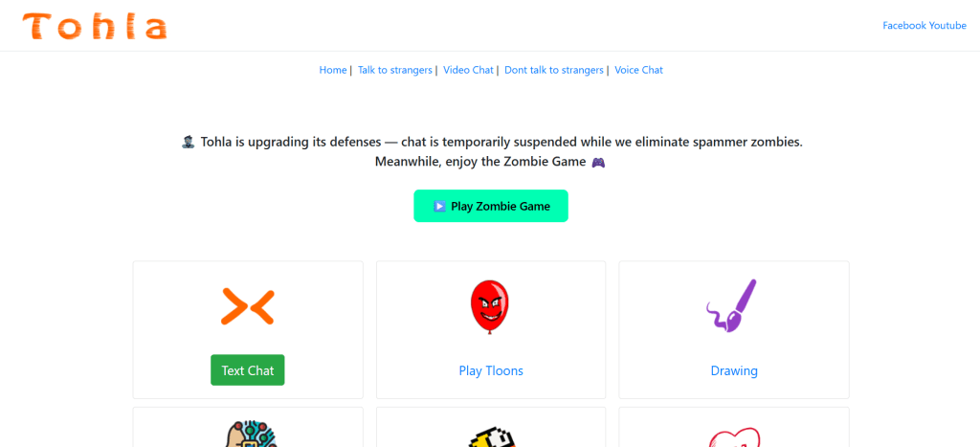Screen dimensions: 980x447
Task: Click the purple paintbrush Drawing icon
Action: (732, 305)
